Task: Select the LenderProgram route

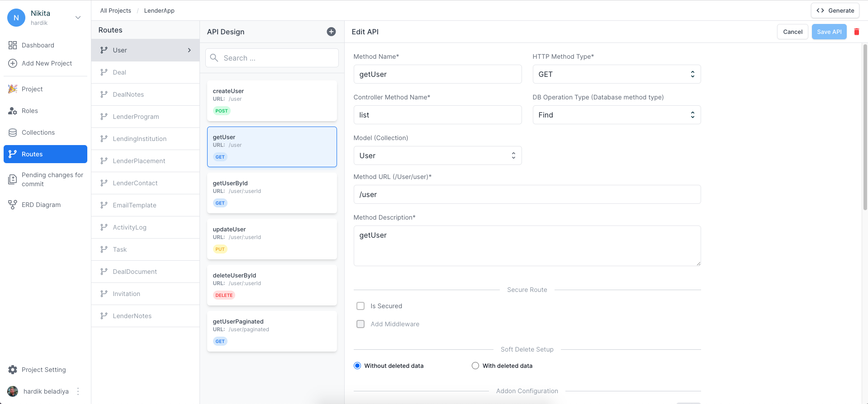Action: click(145, 117)
